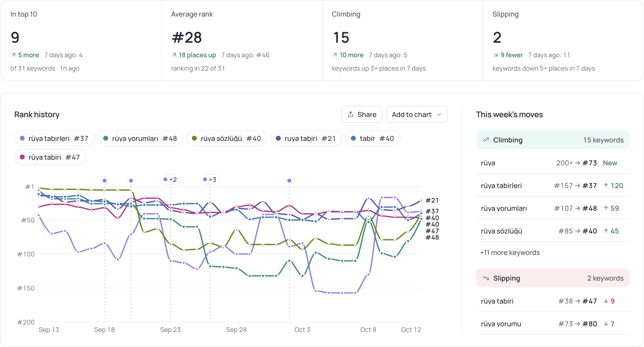Toggle the rüya tabirleri #37 legend chip
This screenshot has height=347, width=644.
pyautogui.click(x=54, y=138)
